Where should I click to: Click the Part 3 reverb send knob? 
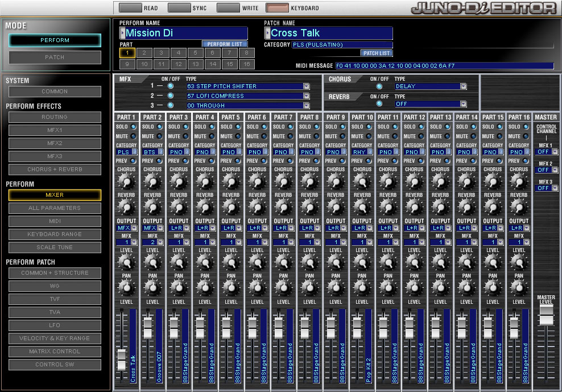[x=179, y=207]
